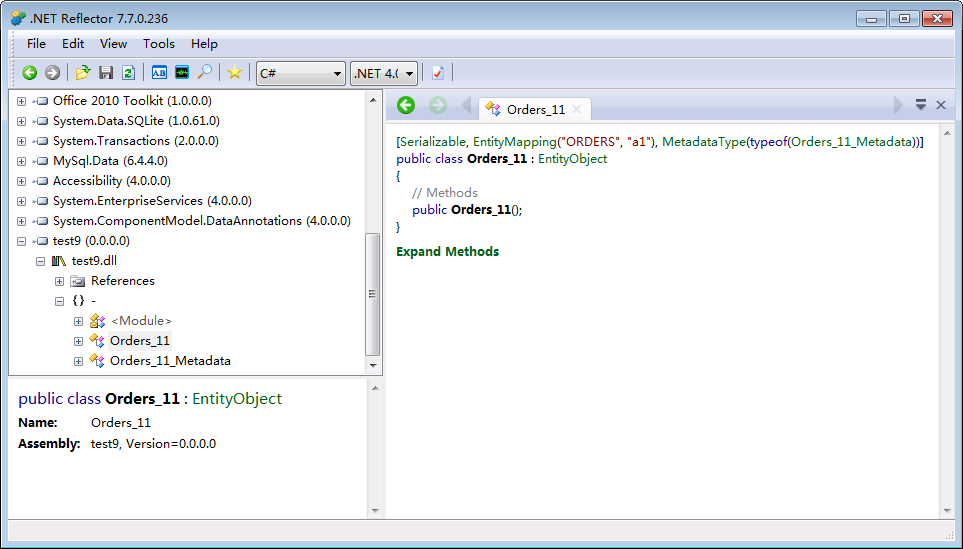Collapse the test9 assembly node
Viewport: 963px width, 549px height.
(21, 241)
